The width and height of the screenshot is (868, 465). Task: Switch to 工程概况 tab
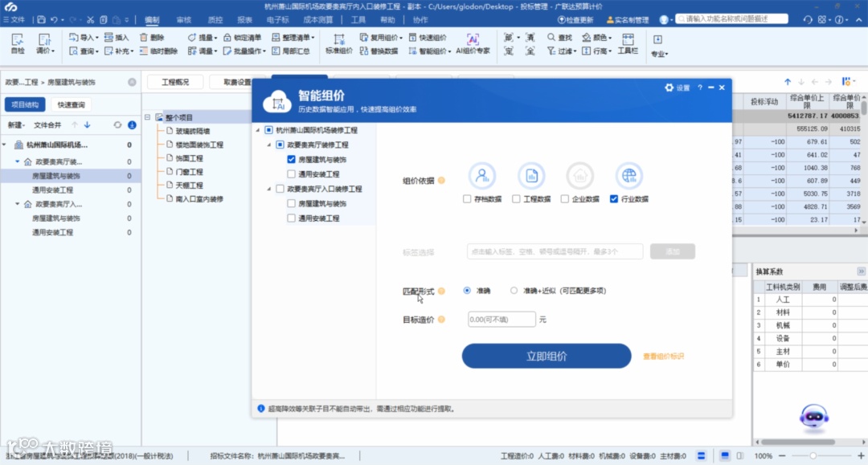(175, 82)
